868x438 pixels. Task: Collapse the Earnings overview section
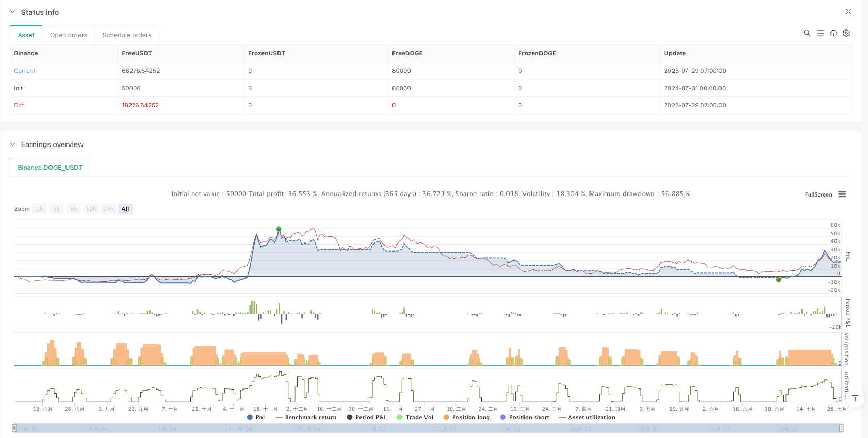pyautogui.click(x=13, y=144)
